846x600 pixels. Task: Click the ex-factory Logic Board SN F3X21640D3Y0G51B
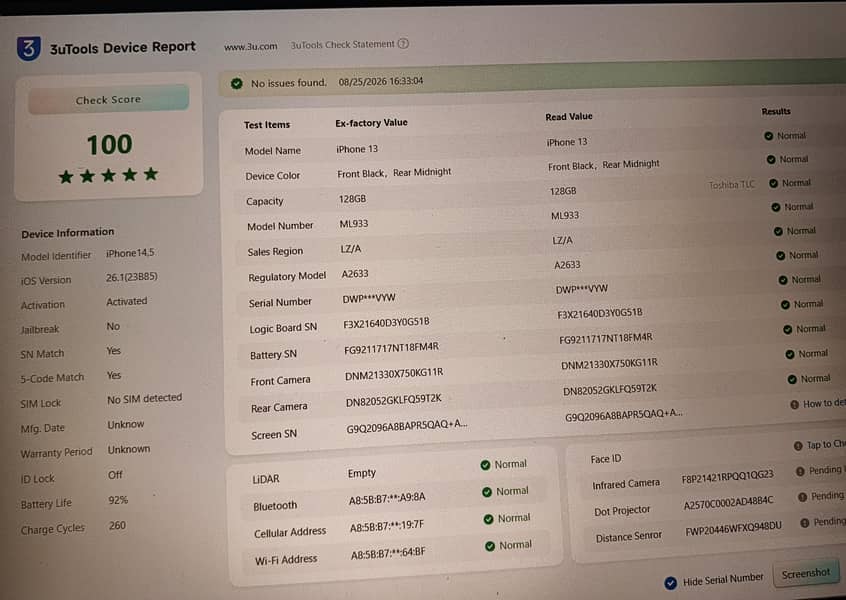tap(386, 323)
